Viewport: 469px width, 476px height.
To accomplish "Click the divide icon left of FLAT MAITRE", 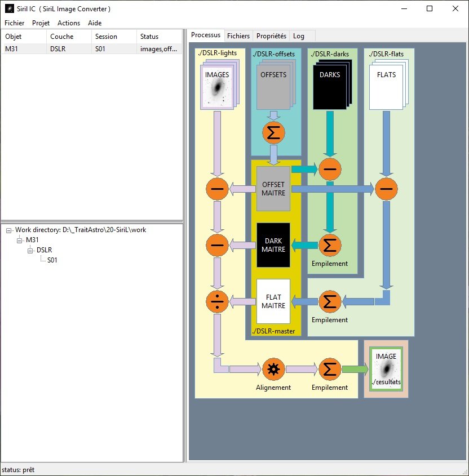I will click(x=217, y=301).
